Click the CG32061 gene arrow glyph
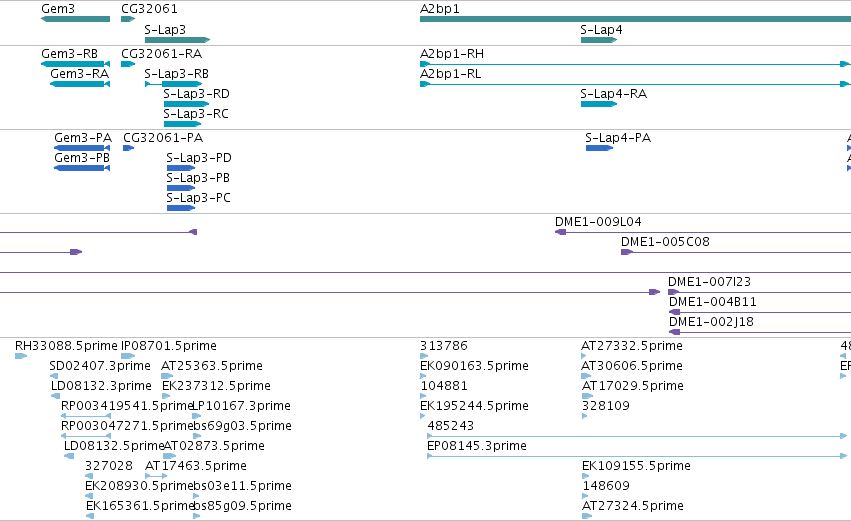 click(128, 19)
